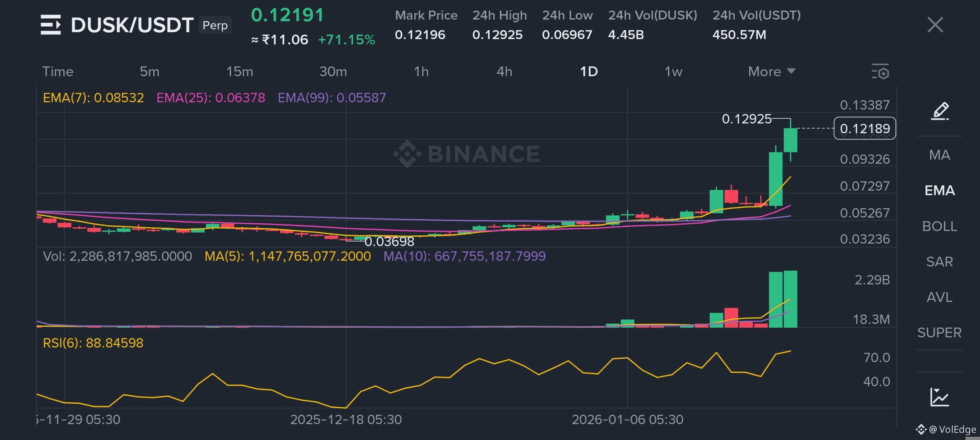Click the EMA(99): 0.05587 legend
Image resolution: width=980 pixels, height=440 pixels.
[x=332, y=98]
